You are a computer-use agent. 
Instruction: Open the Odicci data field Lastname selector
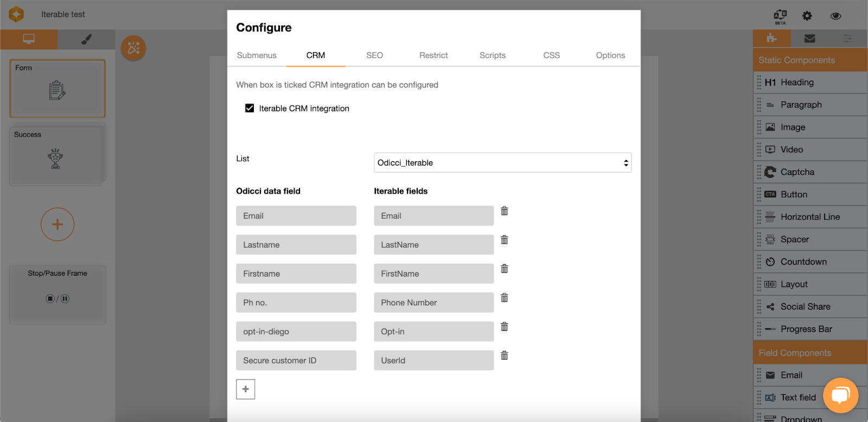[296, 245]
